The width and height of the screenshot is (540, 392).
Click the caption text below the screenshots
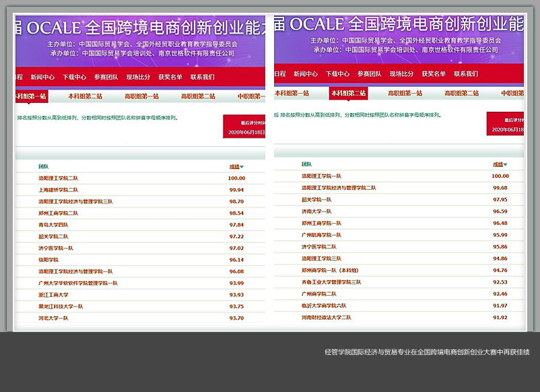(426, 352)
